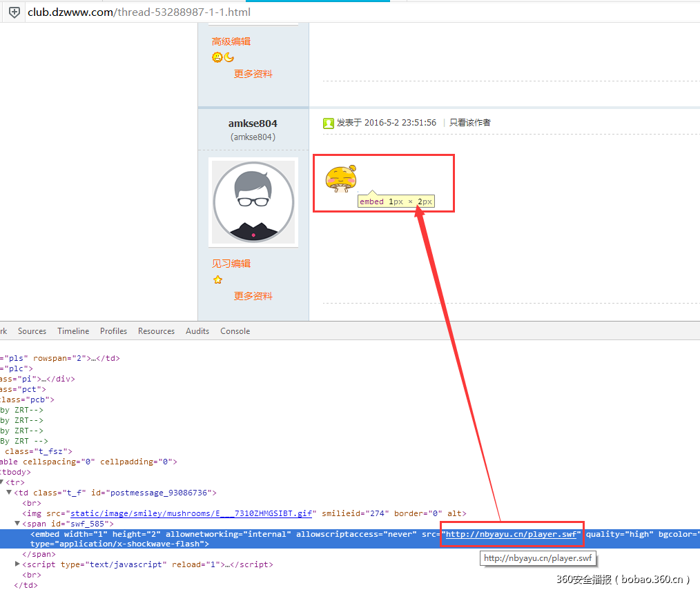Switch to the Sources tab
The image size is (700, 592).
32,331
